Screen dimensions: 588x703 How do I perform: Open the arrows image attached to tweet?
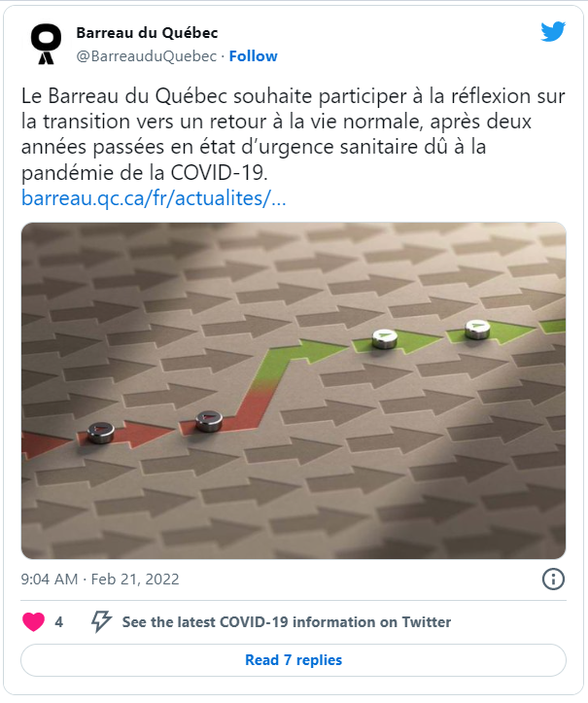pos(294,391)
